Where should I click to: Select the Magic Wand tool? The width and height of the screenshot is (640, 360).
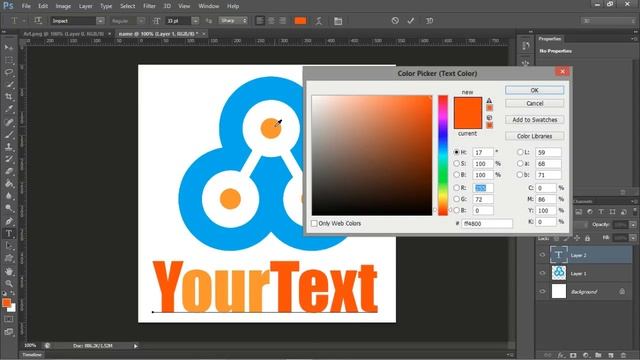(9, 84)
